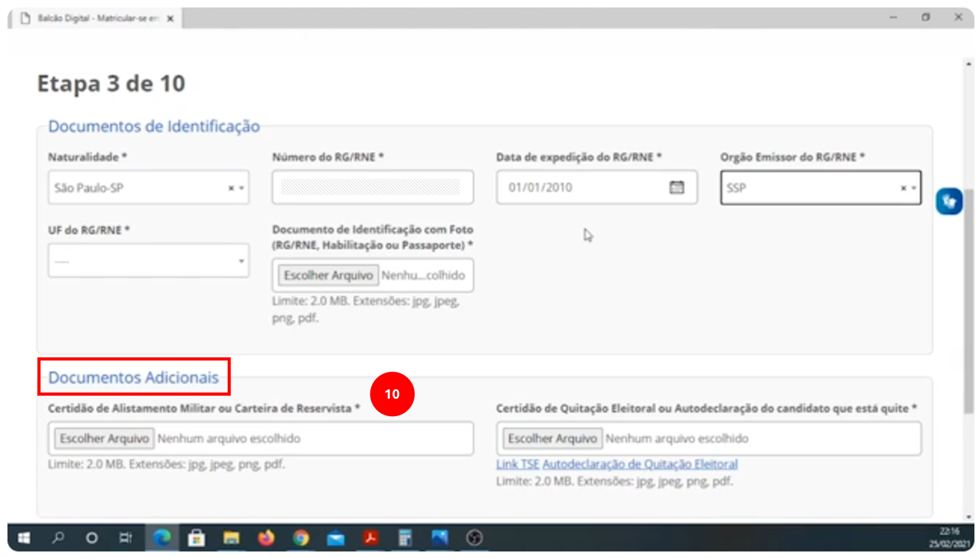The width and height of the screenshot is (980, 558).
Task: Expand the Naturalidade dropdown arrow
Action: pos(240,187)
